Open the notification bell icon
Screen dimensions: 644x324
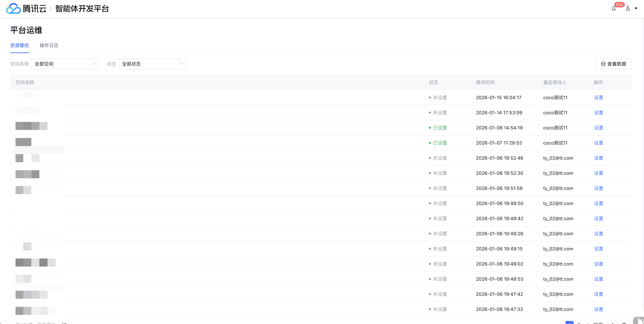click(x=614, y=9)
